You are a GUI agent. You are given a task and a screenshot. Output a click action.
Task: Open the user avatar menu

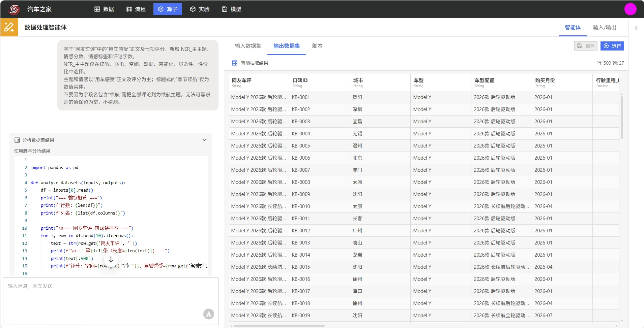[630, 9]
